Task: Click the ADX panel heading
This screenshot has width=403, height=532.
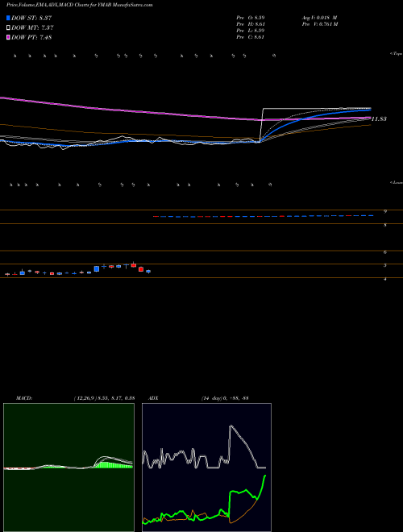Action: pyautogui.click(x=153, y=398)
